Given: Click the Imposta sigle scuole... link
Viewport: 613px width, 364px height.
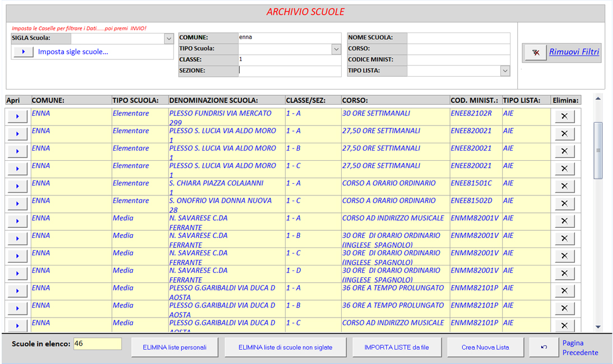Looking at the screenshot, I should pyautogui.click(x=73, y=52).
